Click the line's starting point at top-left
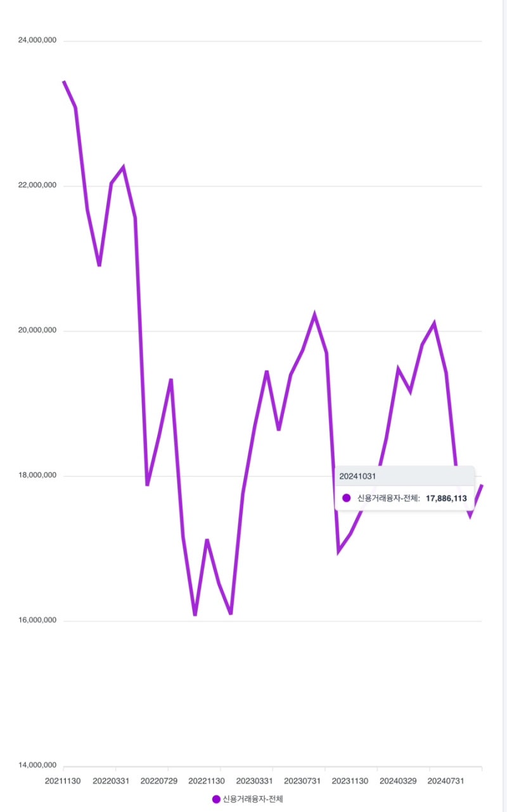 click(64, 82)
